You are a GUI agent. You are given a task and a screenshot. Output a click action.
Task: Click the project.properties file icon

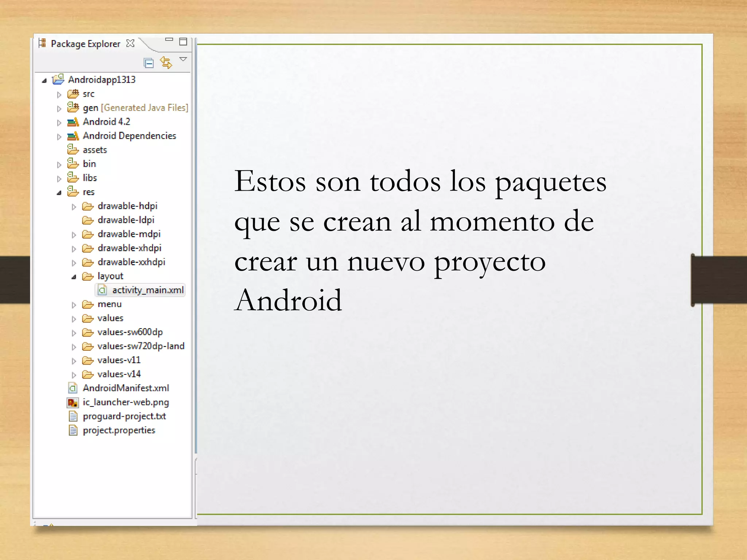[x=73, y=430]
